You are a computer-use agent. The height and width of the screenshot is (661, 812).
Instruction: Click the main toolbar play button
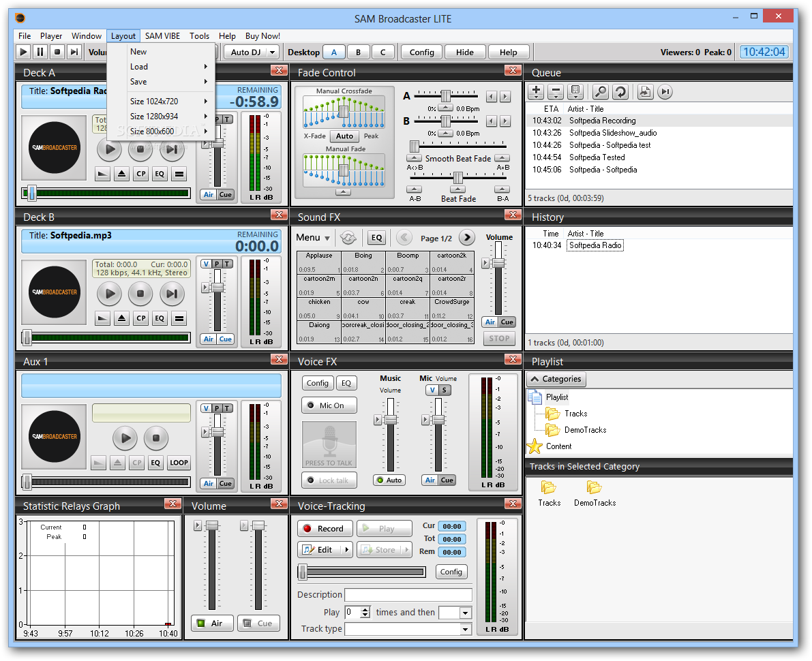(x=23, y=52)
